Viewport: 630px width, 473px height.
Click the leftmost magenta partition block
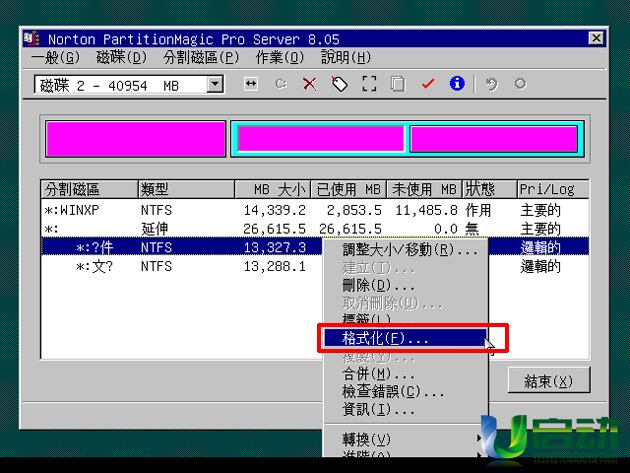[135, 139]
